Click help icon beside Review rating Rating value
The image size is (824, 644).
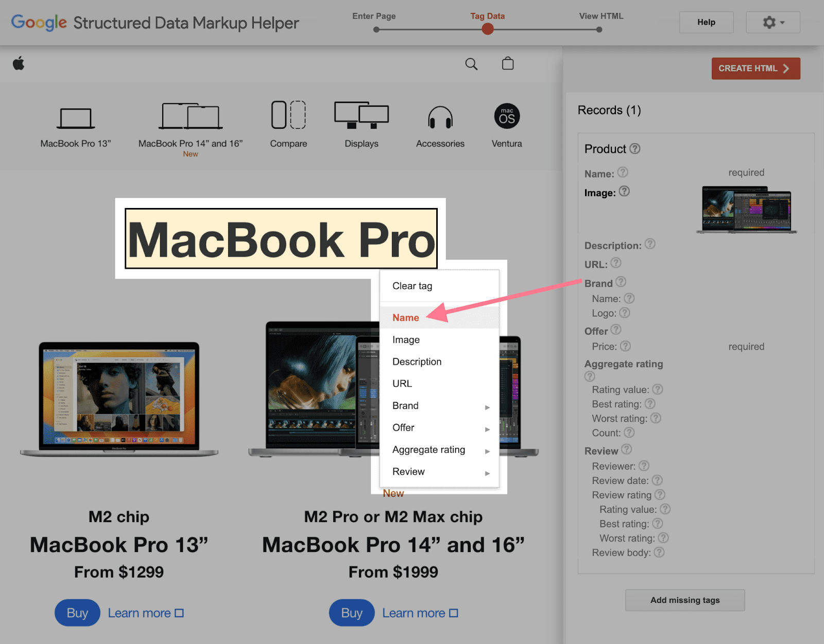(x=665, y=509)
